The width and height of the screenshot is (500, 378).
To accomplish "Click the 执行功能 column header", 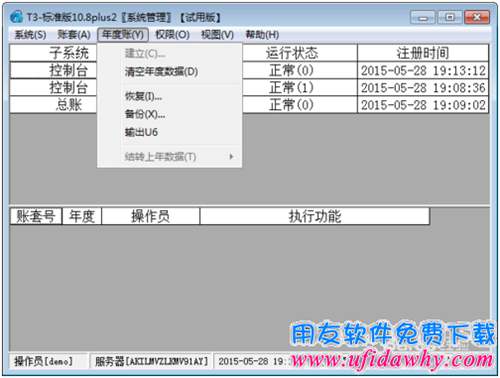I will [315, 216].
